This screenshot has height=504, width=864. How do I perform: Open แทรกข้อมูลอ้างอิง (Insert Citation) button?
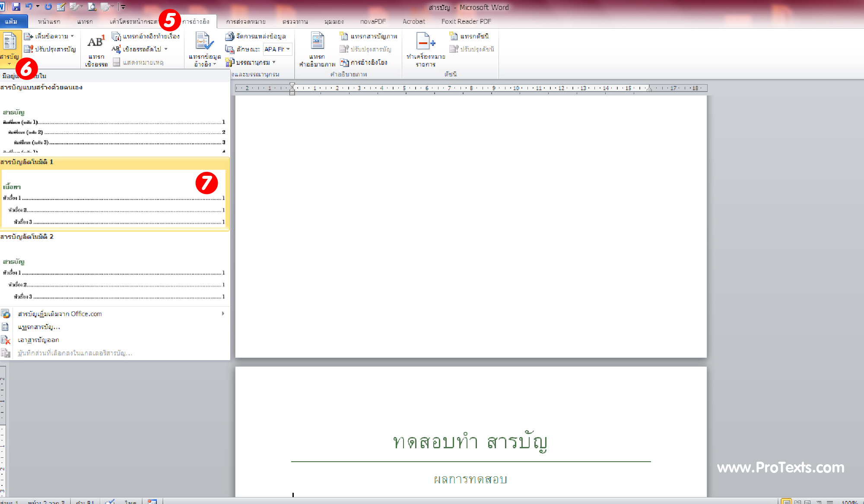tap(204, 50)
